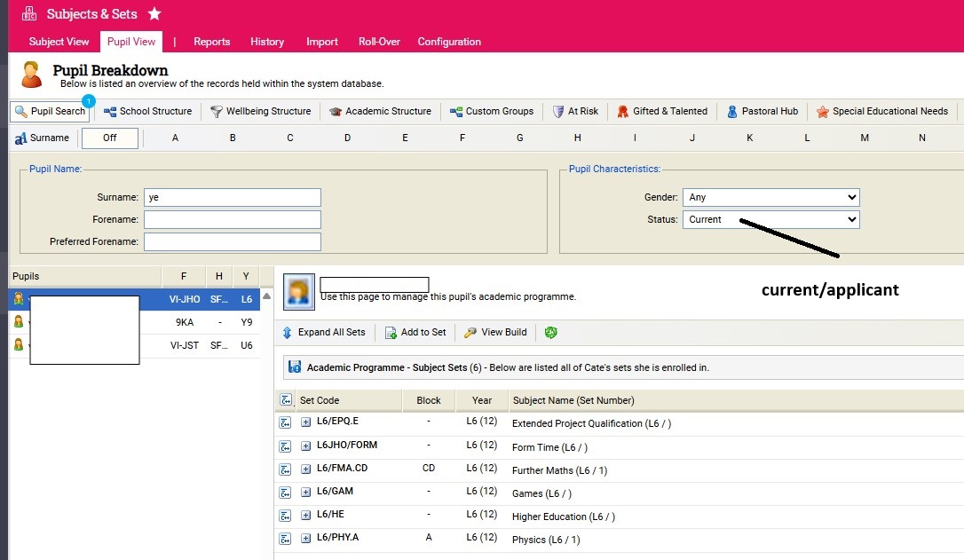Screen dimensions: 964x560
Task: Click Expand All Sets
Action: coord(324,333)
